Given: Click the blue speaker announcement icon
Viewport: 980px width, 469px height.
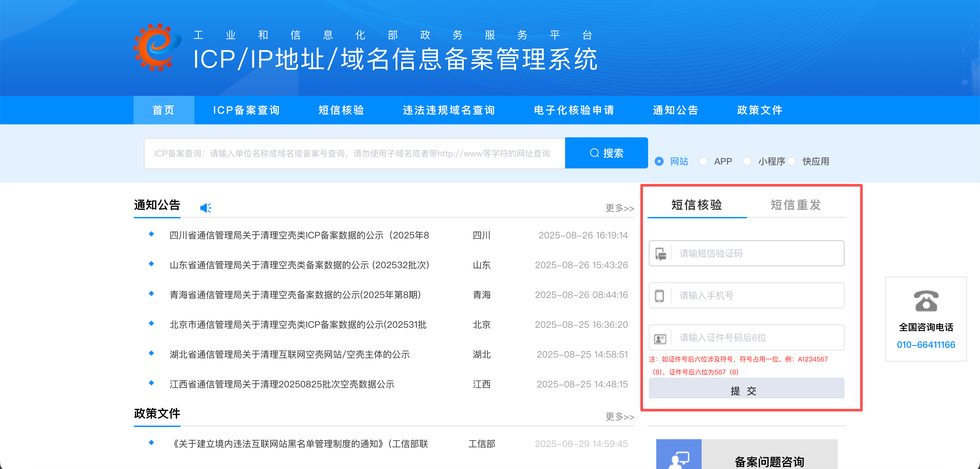Looking at the screenshot, I should pos(205,208).
